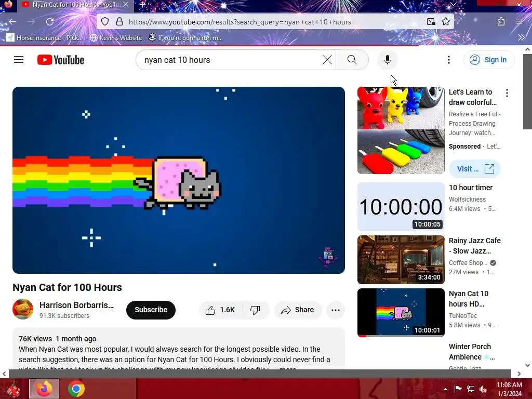Open picture-in-picture icon in address bar

(x=431, y=22)
